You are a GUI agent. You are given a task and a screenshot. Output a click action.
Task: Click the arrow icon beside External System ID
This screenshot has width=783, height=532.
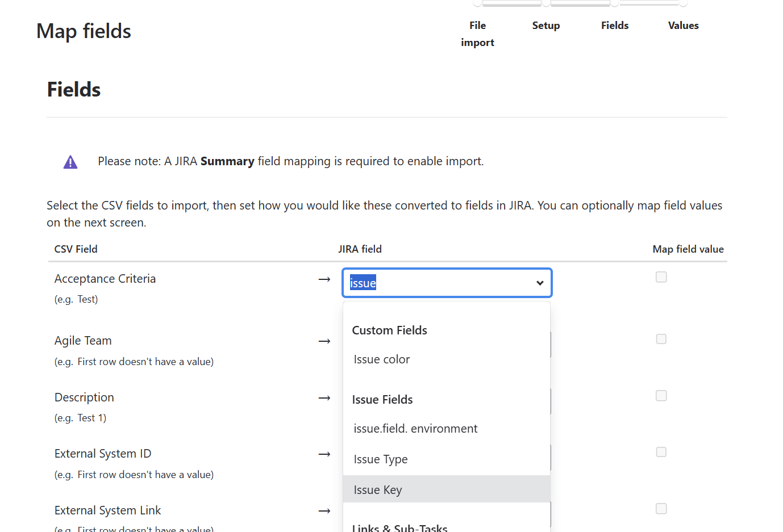[x=324, y=454]
